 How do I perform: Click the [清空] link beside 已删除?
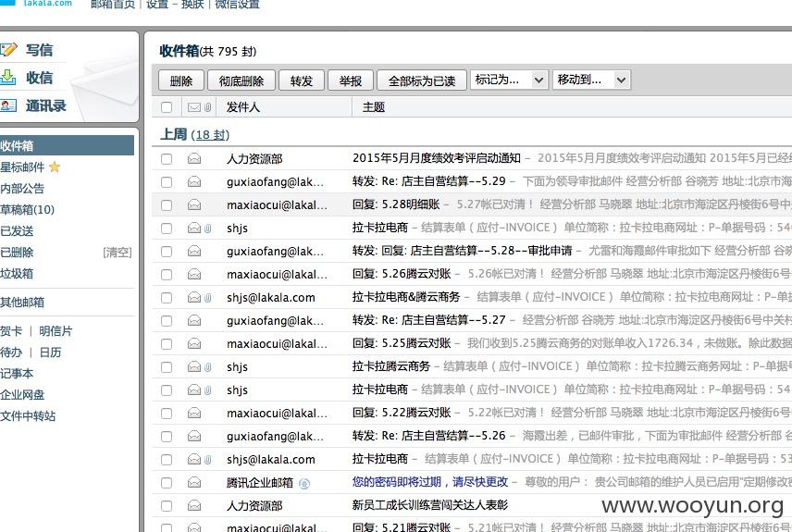pos(118,252)
